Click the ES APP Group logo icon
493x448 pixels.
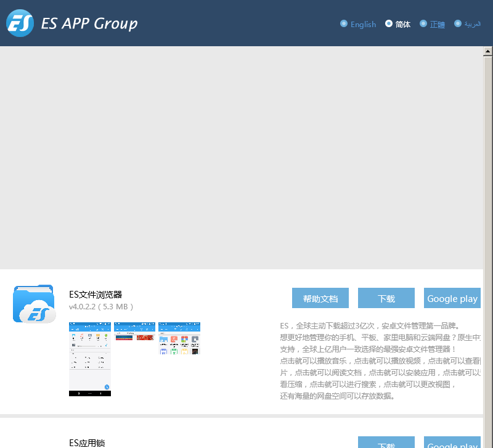point(20,23)
